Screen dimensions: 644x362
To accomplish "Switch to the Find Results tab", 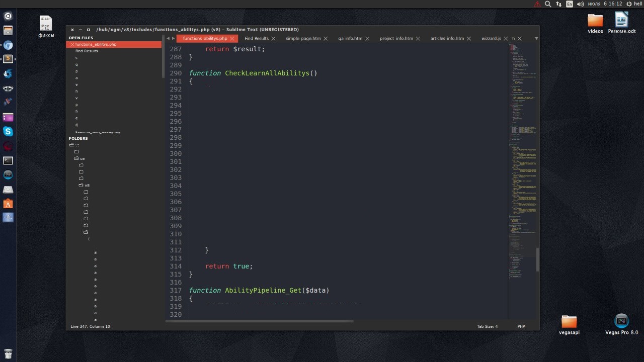I will point(257,39).
